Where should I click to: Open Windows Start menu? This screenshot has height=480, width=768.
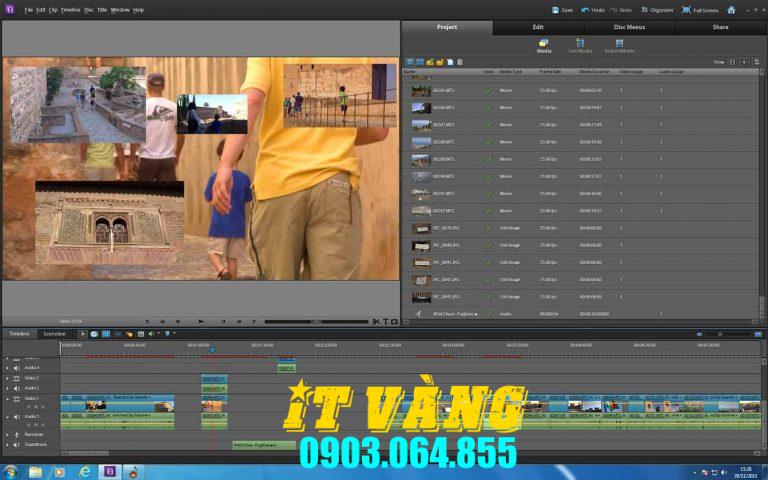pyautogui.click(x=10, y=472)
